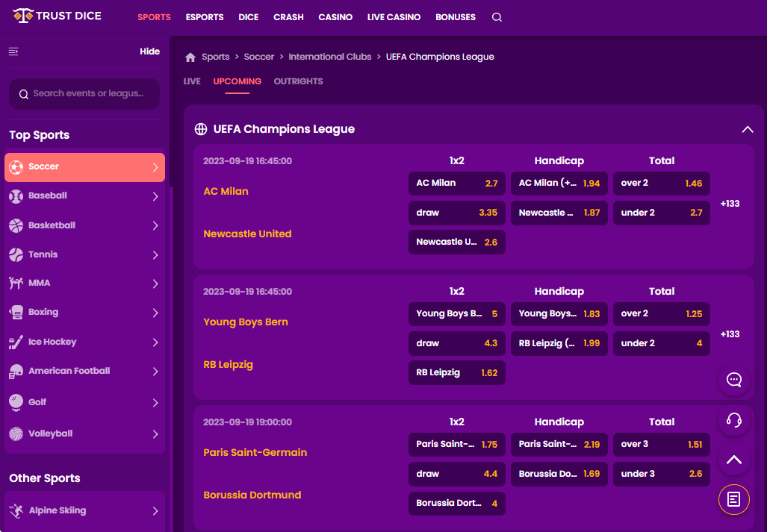
Task: Click the Trust Dice logo
Action: pyautogui.click(x=57, y=16)
